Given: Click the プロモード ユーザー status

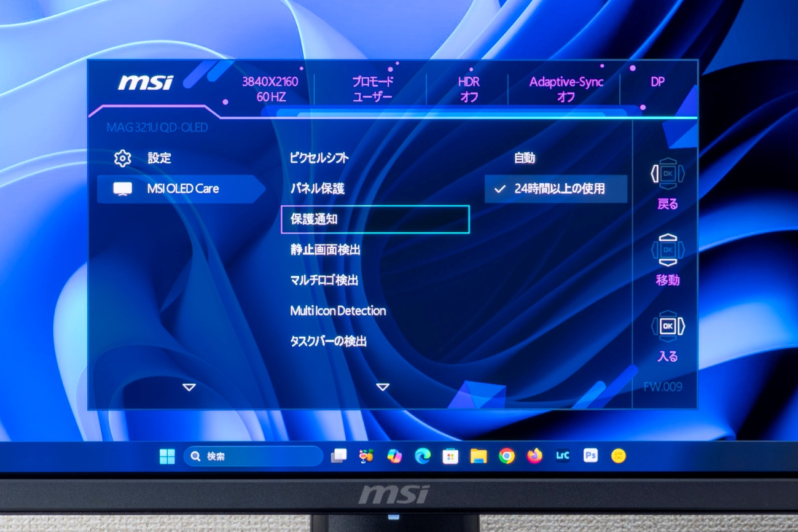Looking at the screenshot, I should tap(372, 90).
